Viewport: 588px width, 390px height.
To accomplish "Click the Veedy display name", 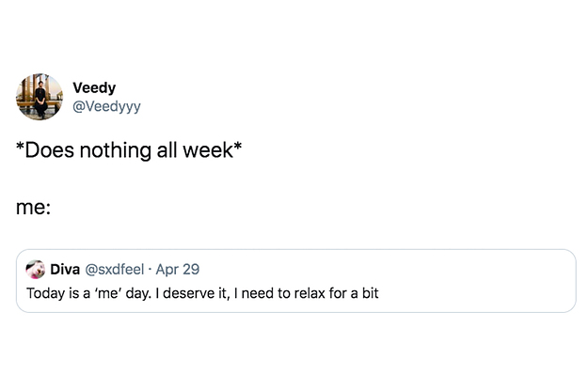I will 94,87.
